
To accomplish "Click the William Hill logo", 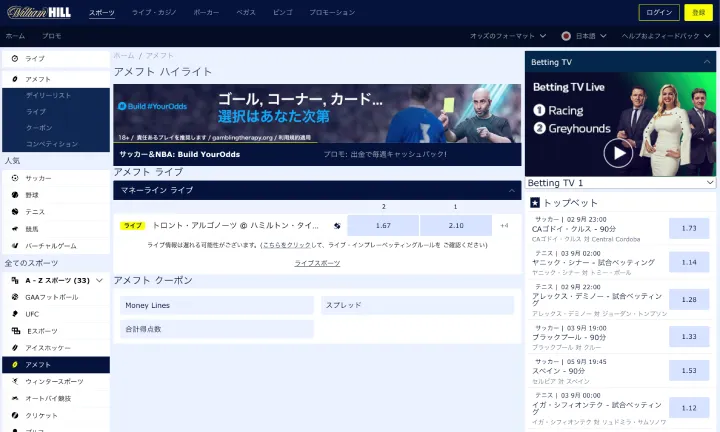I will (39, 12).
